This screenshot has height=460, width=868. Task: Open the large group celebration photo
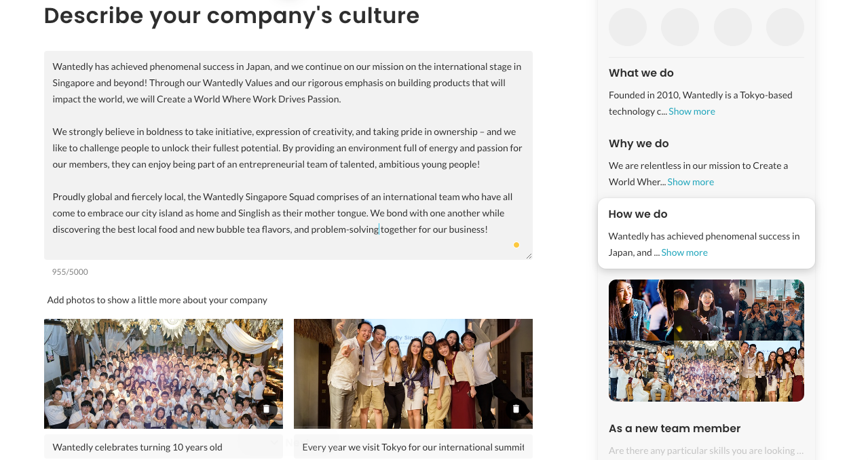pos(164,374)
